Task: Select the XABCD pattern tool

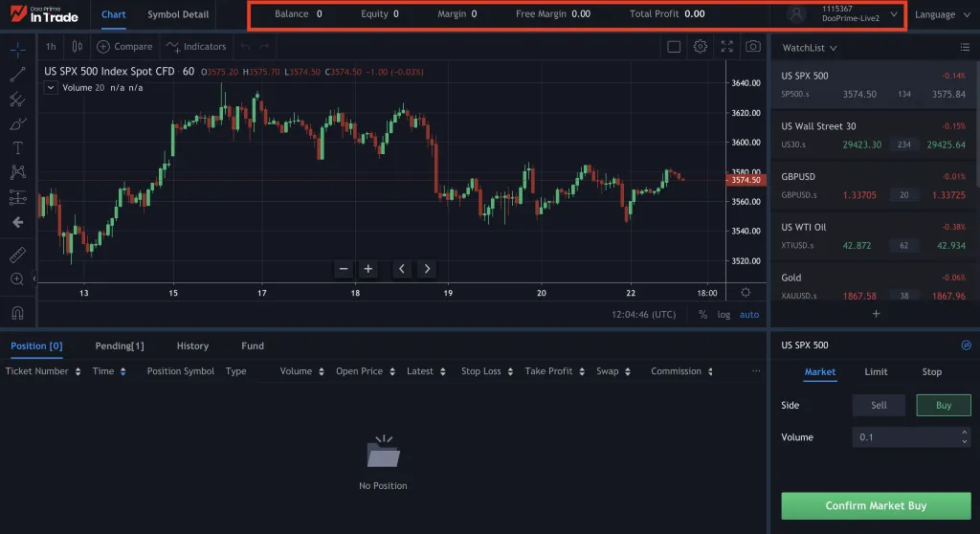Action: [x=17, y=172]
